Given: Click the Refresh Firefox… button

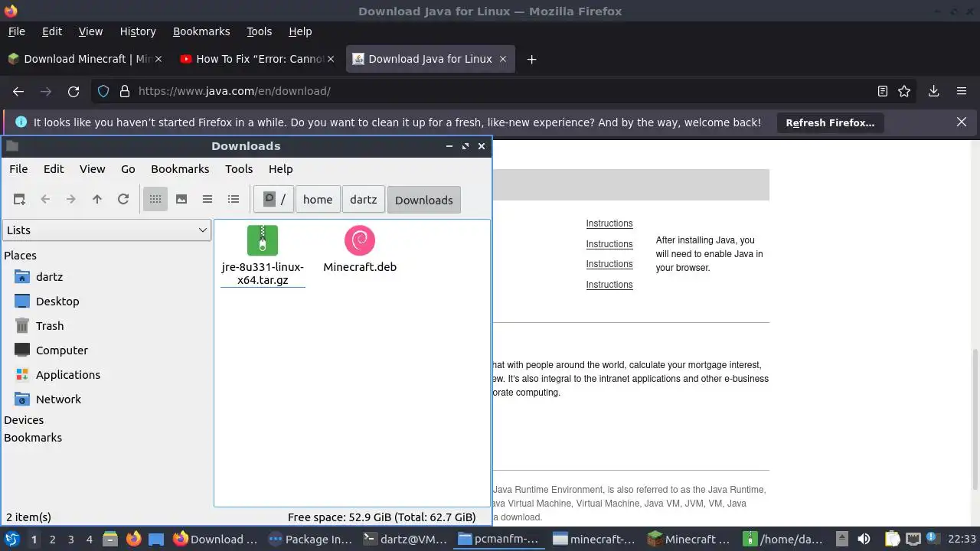Looking at the screenshot, I should [830, 122].
